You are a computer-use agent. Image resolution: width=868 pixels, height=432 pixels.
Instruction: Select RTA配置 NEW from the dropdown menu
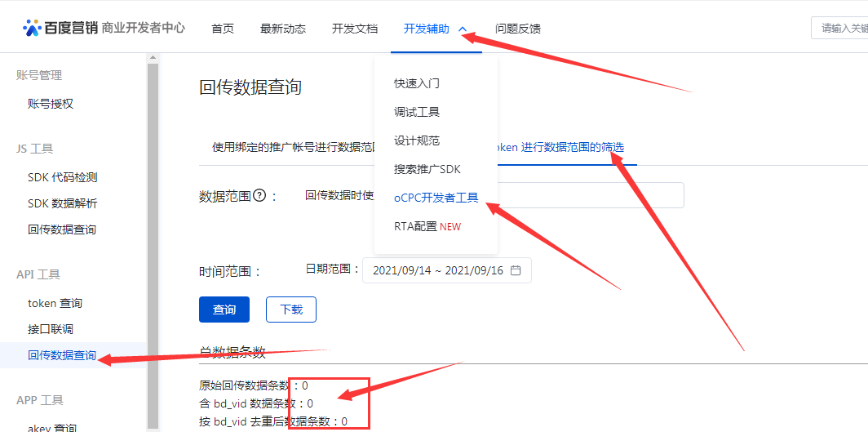tap(427, 226)
